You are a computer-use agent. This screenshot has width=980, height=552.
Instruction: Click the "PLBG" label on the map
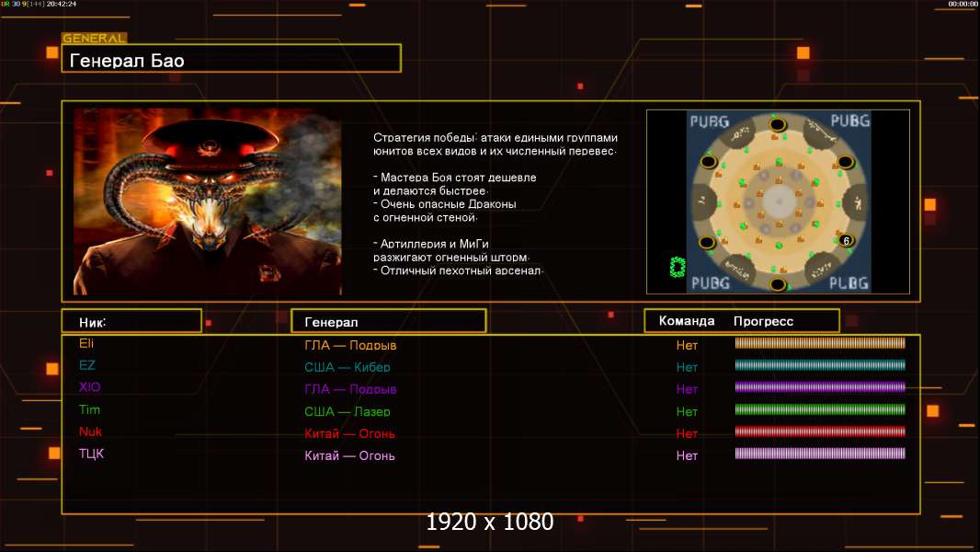click(849, 283)
